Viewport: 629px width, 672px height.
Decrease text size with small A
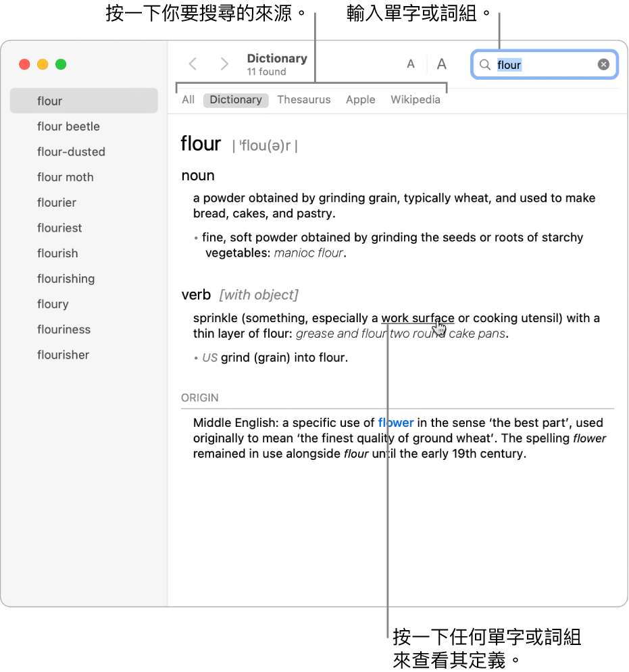411,64
